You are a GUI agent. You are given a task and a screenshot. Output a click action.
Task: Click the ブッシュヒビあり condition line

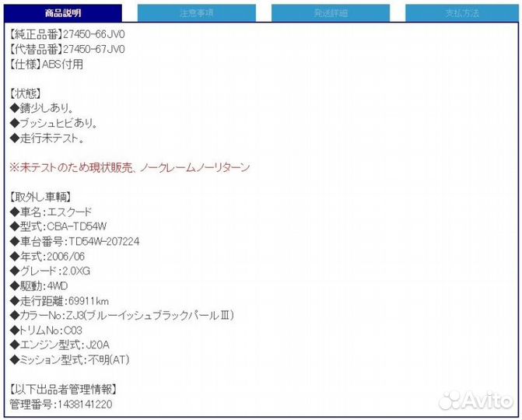click(x=53, y=123)
